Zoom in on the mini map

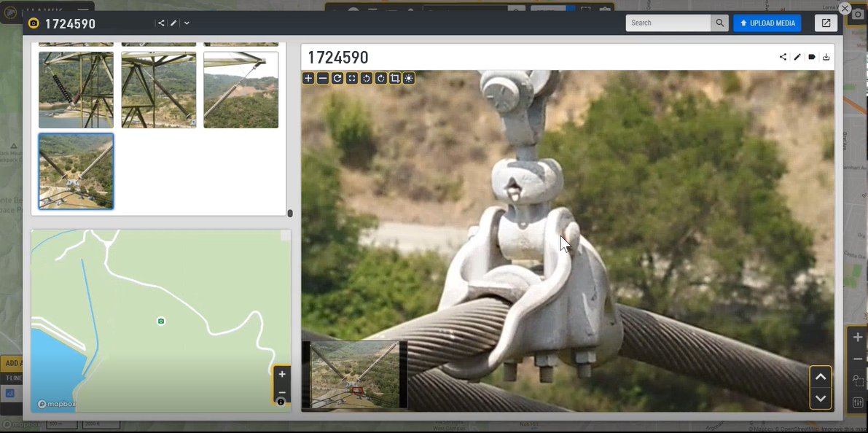click(x=282, y=374)
